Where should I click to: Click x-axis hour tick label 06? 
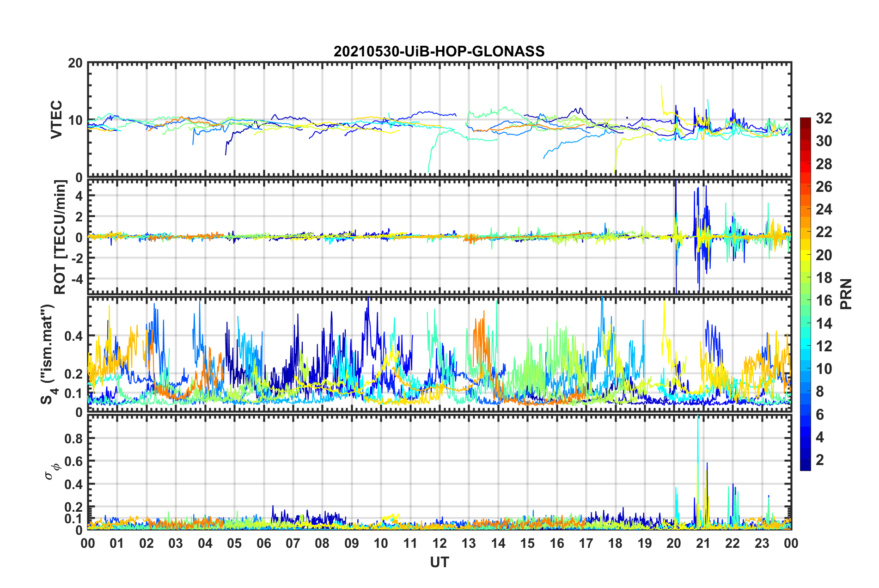pos(263,543)
